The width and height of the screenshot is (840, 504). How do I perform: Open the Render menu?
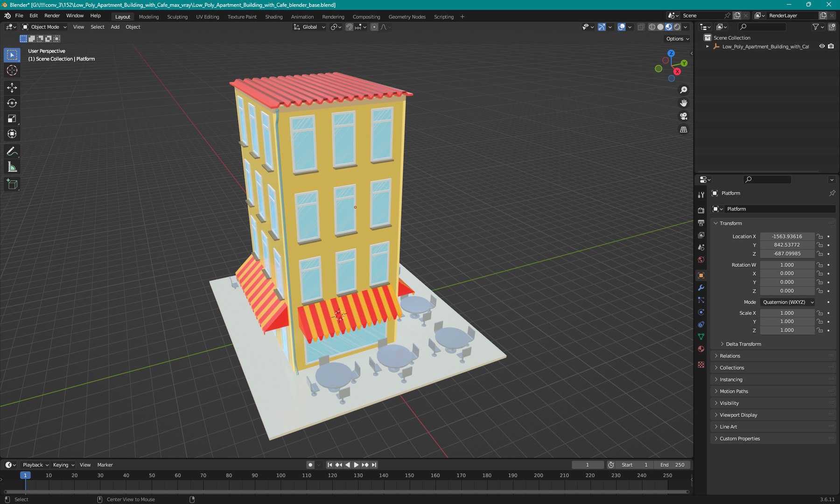(52, 16)
